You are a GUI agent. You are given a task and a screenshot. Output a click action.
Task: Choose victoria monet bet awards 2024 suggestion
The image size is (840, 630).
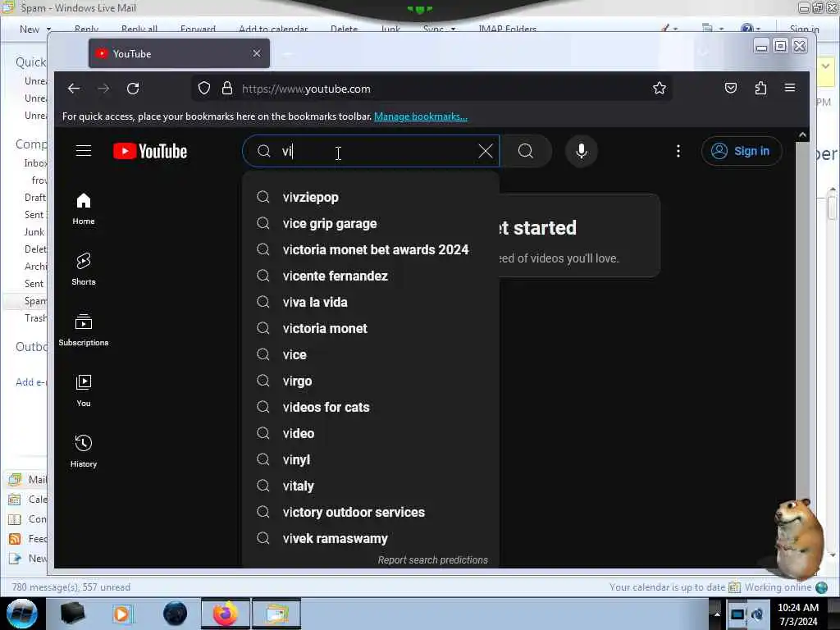371,249
